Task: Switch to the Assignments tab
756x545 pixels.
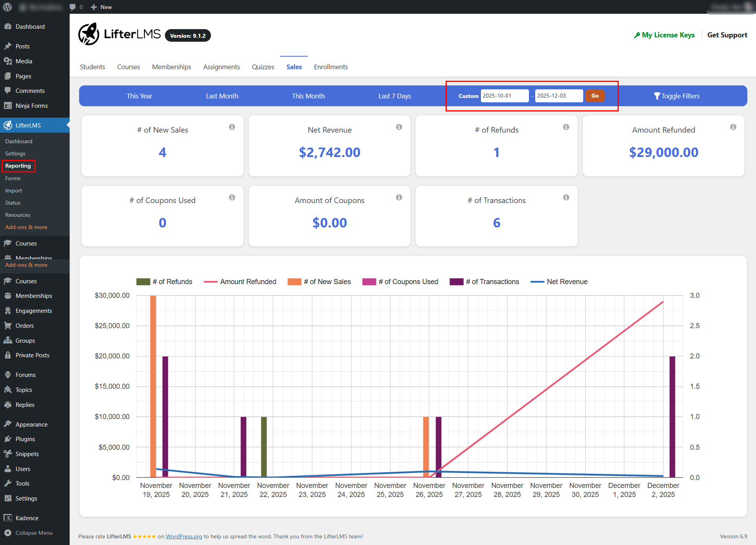Action: (222, 67)
